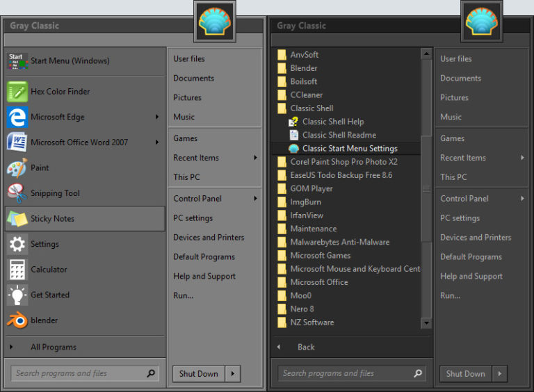534x392 pixels.
Task: Click the Settings gear icon
Action: click(x=17, y=244)
